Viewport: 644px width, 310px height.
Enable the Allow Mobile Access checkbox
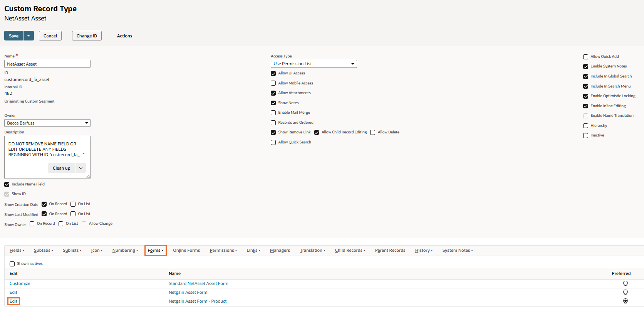coord(273,83)
